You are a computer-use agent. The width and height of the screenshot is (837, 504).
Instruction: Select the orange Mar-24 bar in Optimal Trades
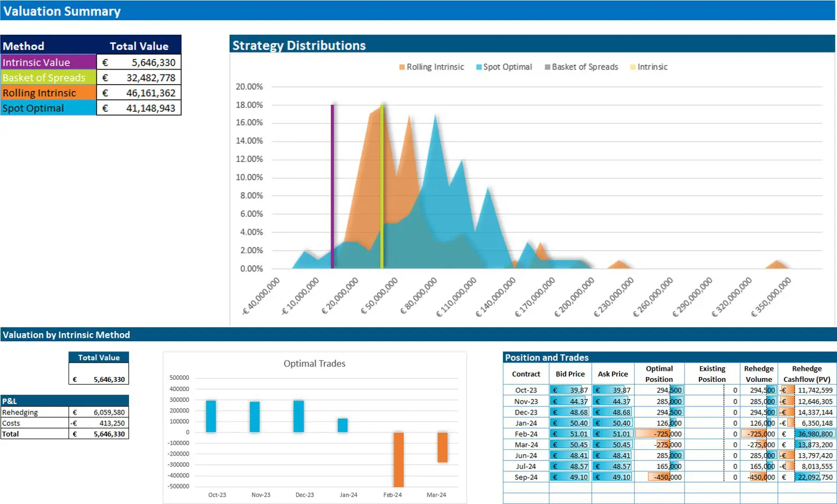pos(442,447)
